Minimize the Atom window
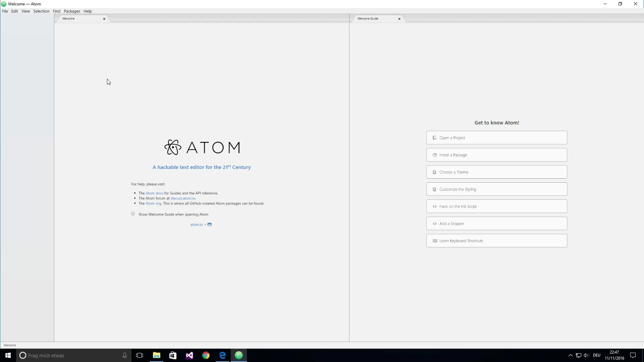644x362 pixels. (x=605, y=4)
